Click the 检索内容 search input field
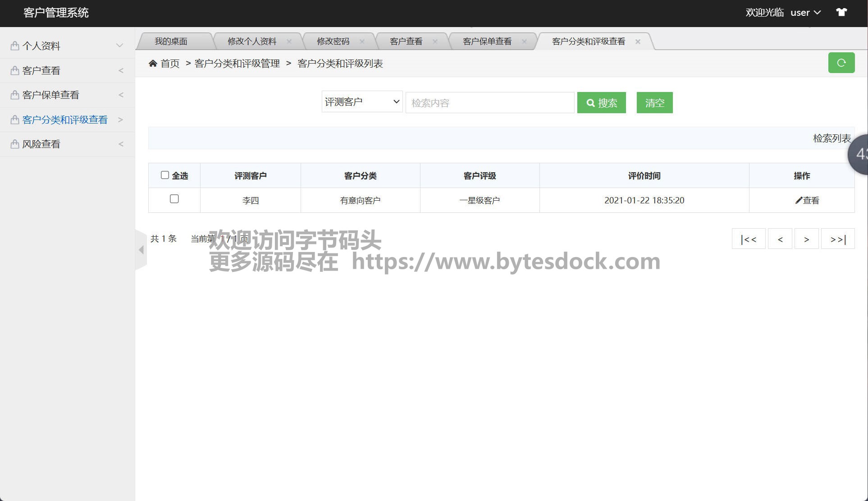 [x=489, y=103]
